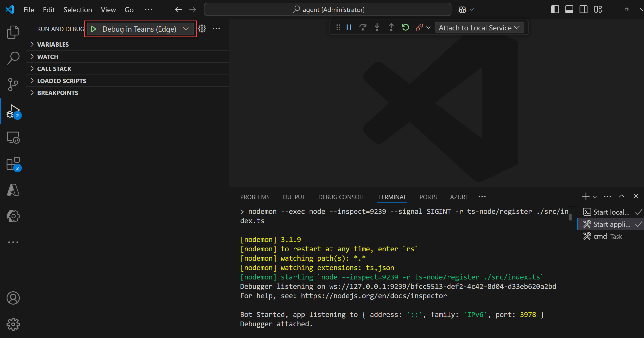Start debugging with green play button

[x=93, y=29]
